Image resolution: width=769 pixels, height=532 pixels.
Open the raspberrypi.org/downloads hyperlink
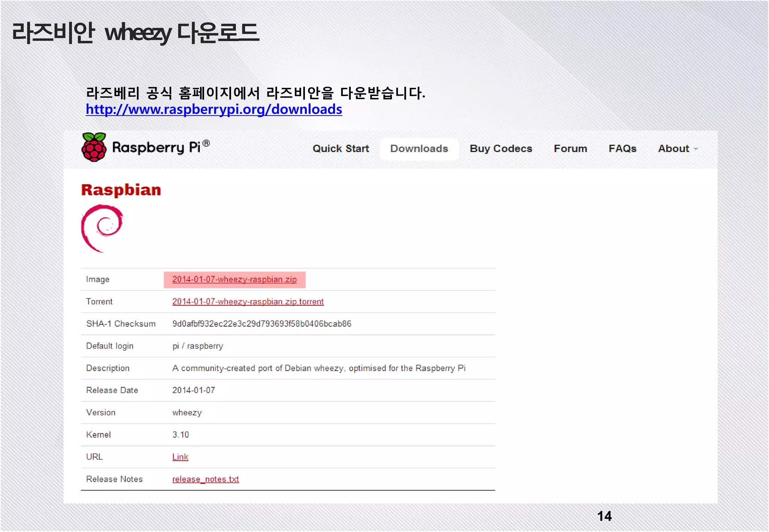click(x=214, y=109)
